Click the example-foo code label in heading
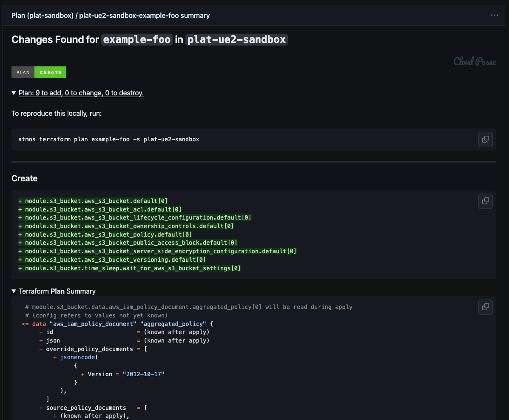This screenshot has height=420, width=509. click(x=136, y=40)
